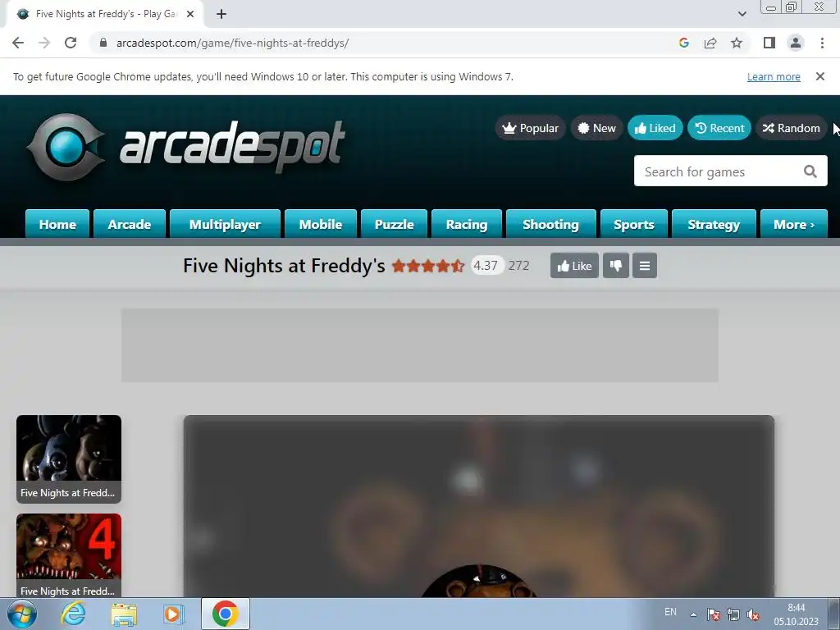Click the search magnifier icon
840x630 pixels.
(810, 171)
